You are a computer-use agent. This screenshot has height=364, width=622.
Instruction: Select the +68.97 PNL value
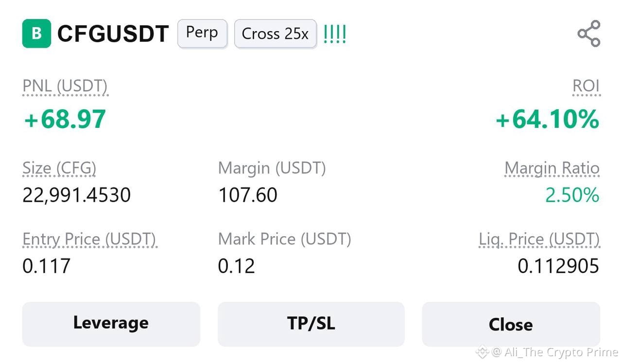click(x=65, y=119)
